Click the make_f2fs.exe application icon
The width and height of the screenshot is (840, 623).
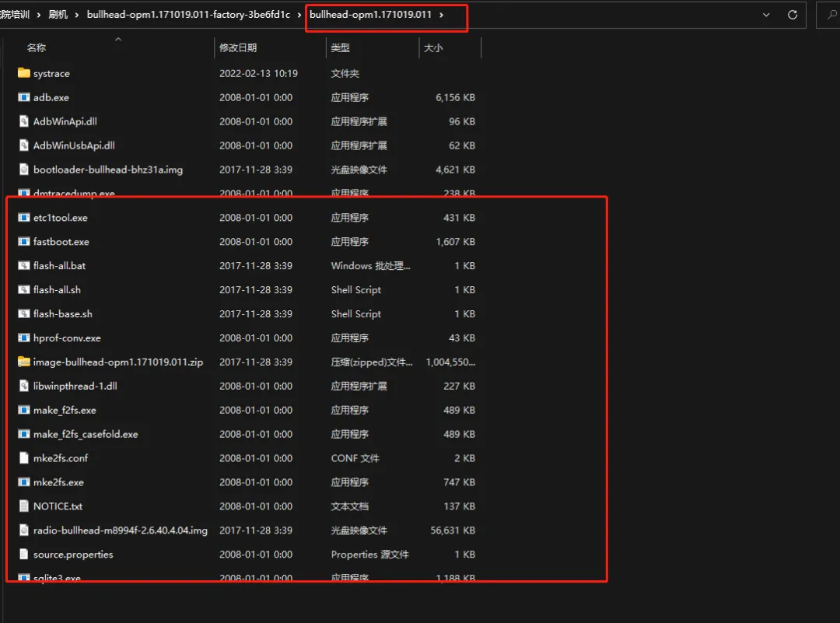23,410
